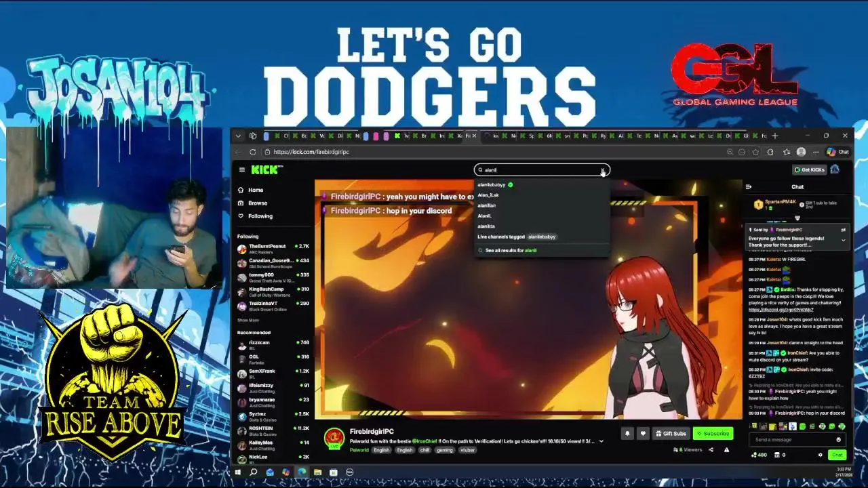Open KingBushCamp channel in Following

click(273, 291)
